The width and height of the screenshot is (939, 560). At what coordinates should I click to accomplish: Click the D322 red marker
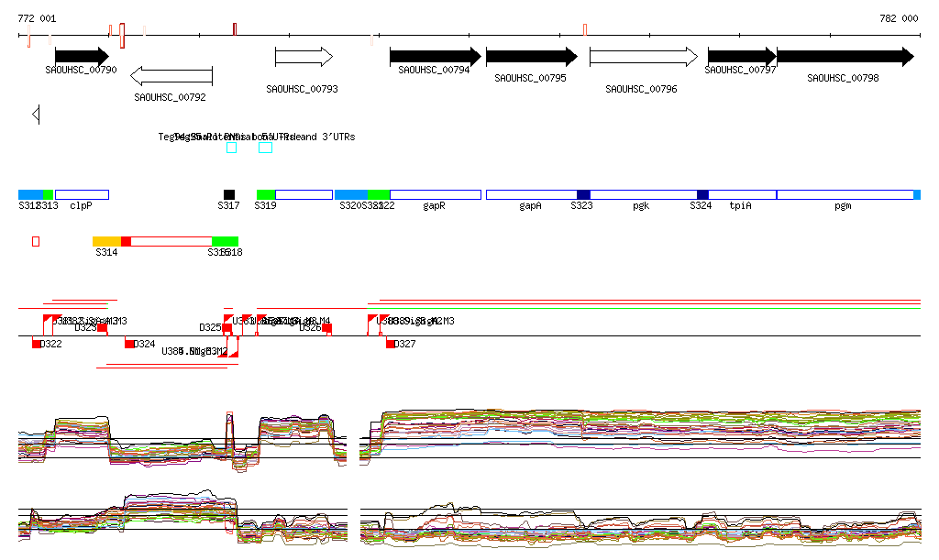click(37, 344)
